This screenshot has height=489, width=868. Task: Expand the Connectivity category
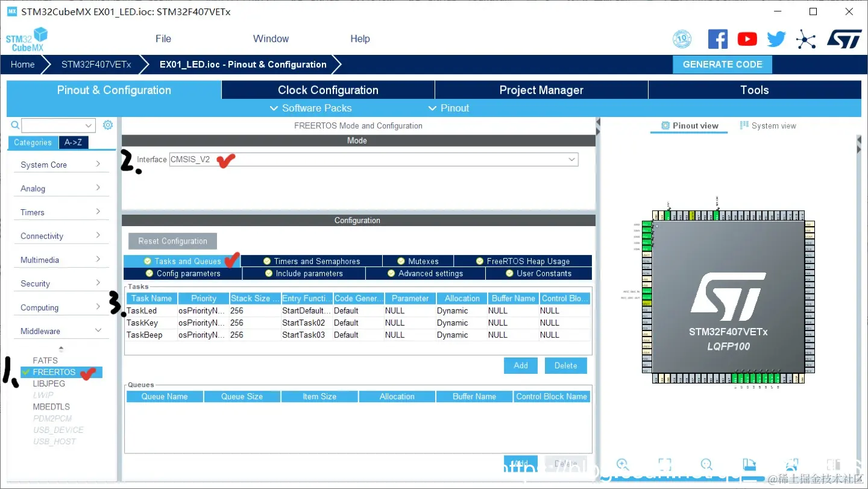61,236
